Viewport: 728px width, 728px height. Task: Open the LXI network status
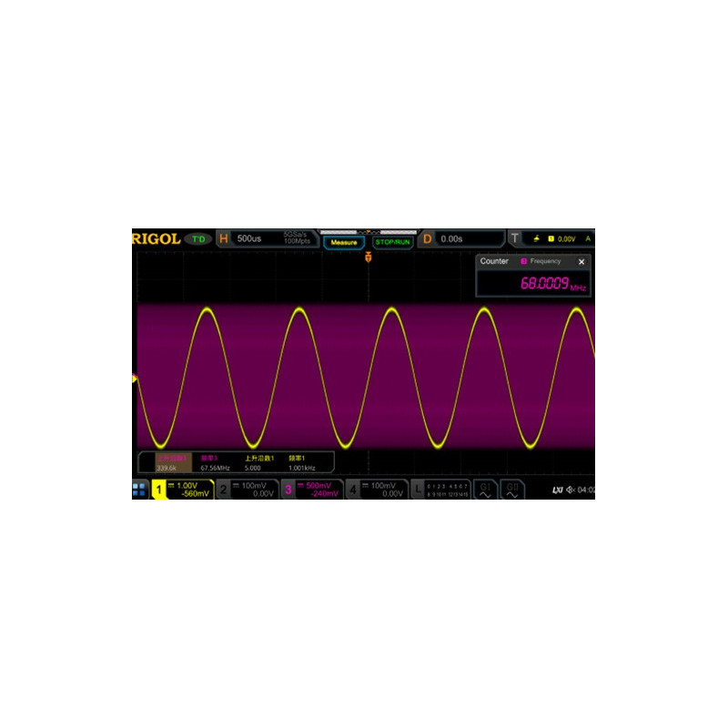coord(559,490)
